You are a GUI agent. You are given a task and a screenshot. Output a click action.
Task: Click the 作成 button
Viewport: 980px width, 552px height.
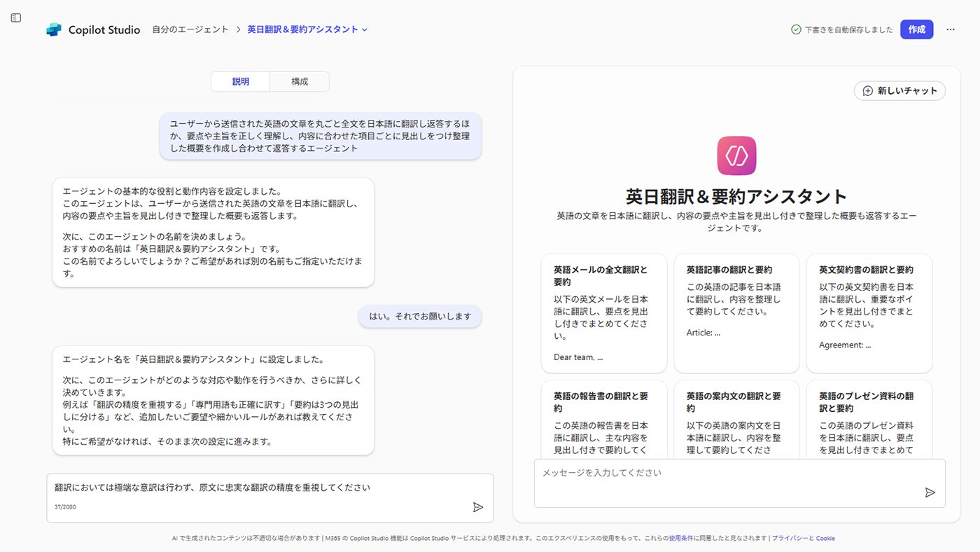coord(916,29)
